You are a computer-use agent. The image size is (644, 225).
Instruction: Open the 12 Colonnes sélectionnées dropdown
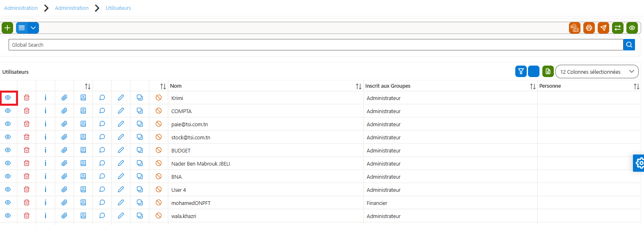tap(597, 72)
